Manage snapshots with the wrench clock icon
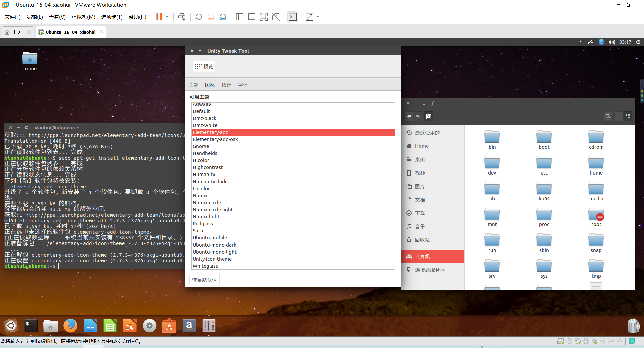 [223, 17]
